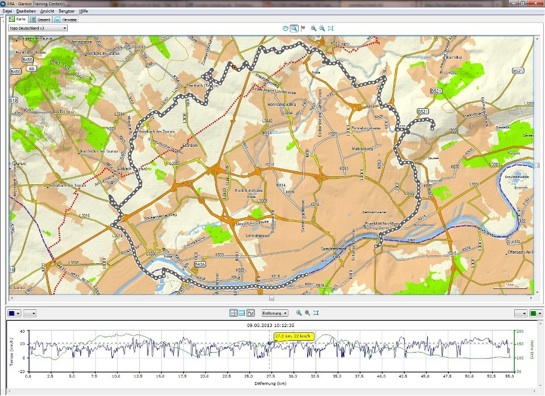Fit graph to full extent icon

(316, 313)
